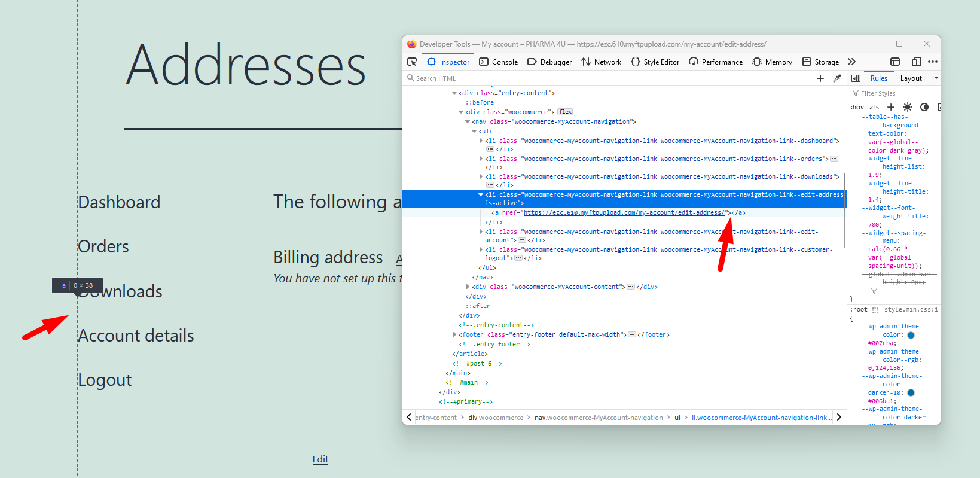Open style.min.css:1 source link

[911, 310]
